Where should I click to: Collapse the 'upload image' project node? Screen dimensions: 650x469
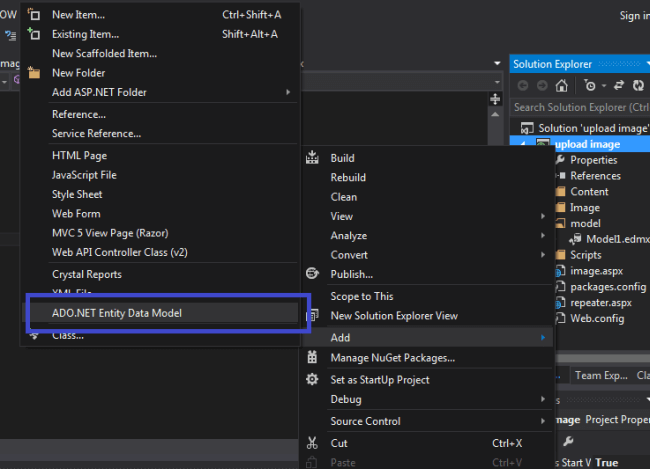523,144
